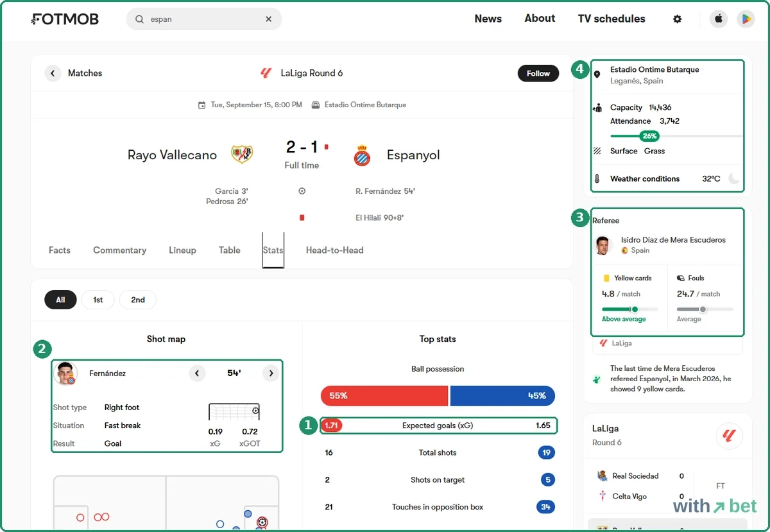Image resolution: width=770 pixels, height=532 pixels.
Task: Click the referee's profile photo
Action: (x=603, y=245)
